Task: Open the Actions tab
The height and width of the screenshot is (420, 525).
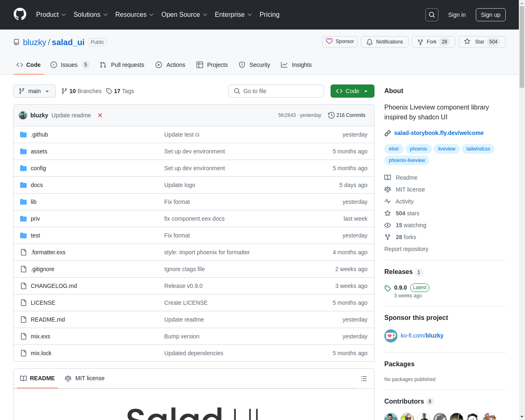Action: (x=170, y=65)
